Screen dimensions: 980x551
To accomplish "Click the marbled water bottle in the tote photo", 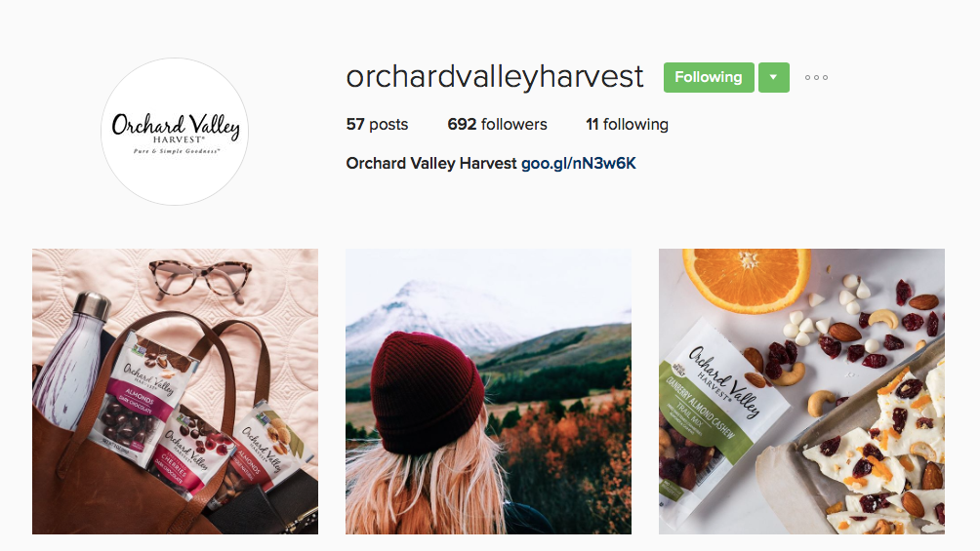I will click(x=68, y=361).
